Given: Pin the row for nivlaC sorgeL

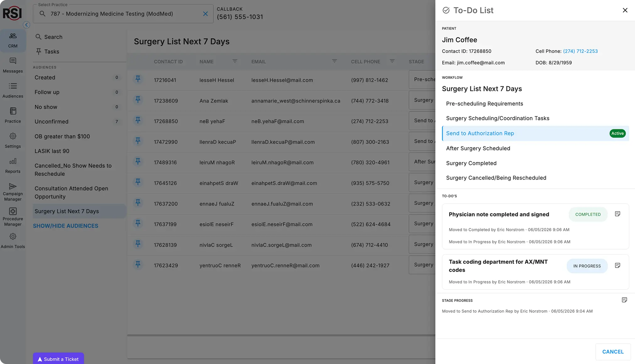Looking at the screenshot, I should point(138,244).
